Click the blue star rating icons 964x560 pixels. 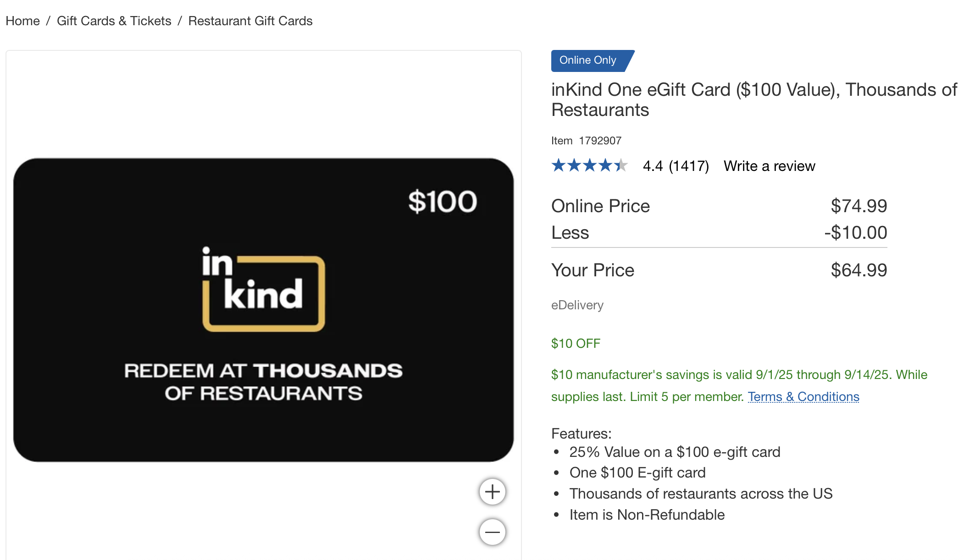coord(589,165)
